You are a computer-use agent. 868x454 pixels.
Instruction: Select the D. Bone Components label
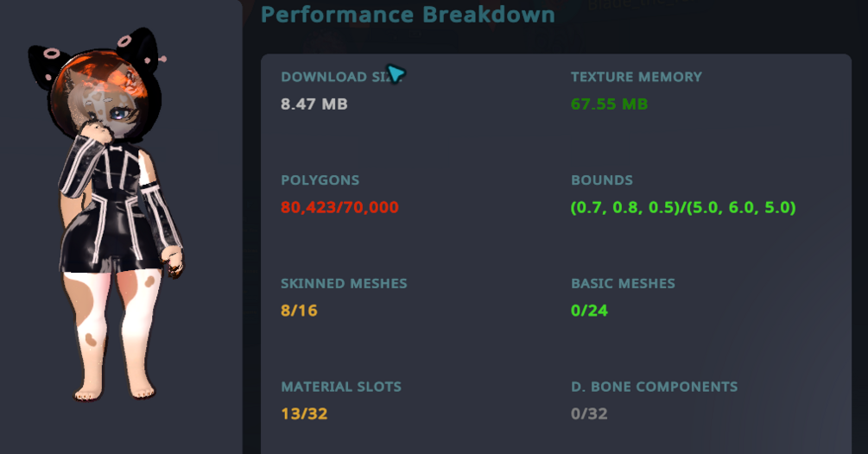pos(655,387)
